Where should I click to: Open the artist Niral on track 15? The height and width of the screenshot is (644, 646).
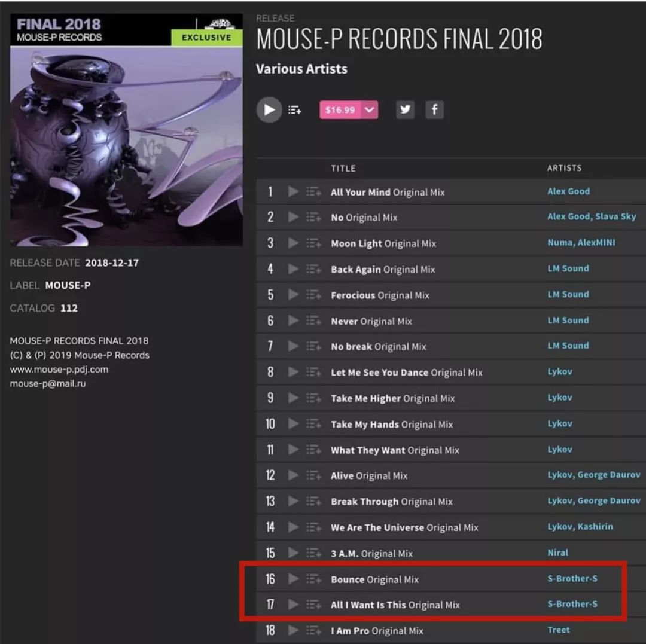[557, 553]
